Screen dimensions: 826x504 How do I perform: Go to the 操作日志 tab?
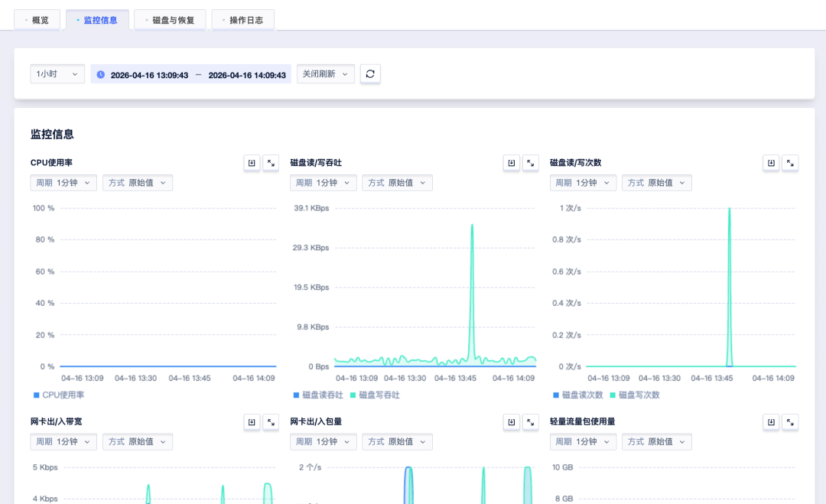click(243, 20)
